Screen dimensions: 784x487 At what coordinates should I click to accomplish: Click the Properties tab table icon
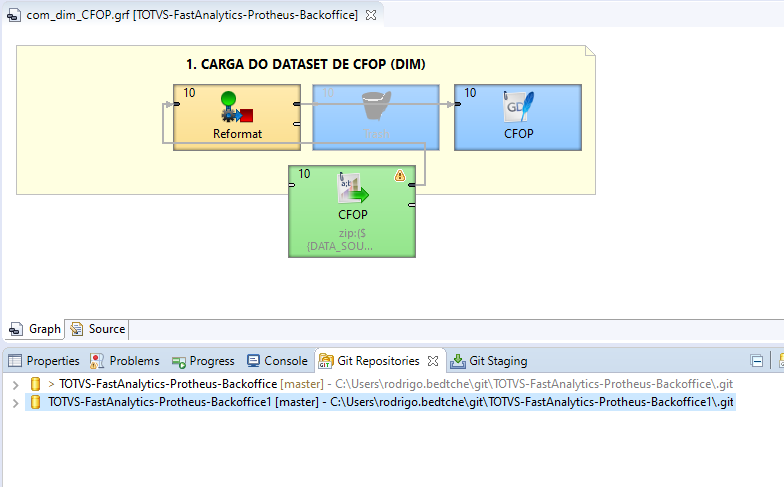click(15, 360)
